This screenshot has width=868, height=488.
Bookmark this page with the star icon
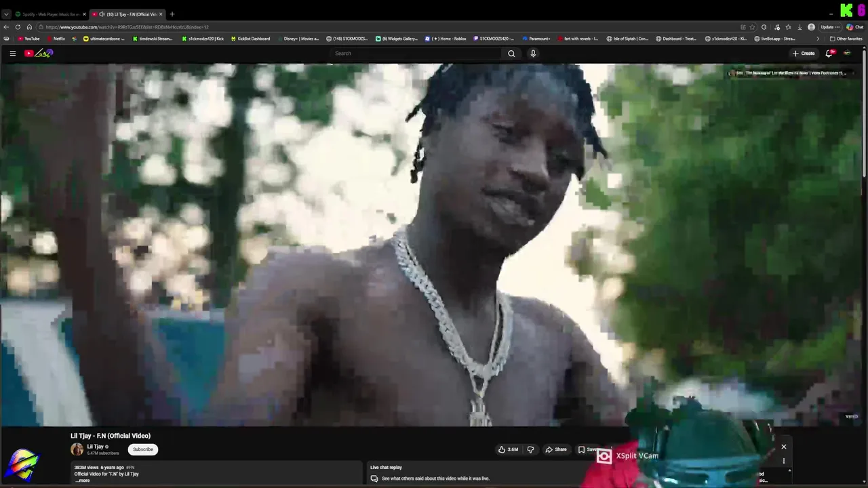point(752,27)
